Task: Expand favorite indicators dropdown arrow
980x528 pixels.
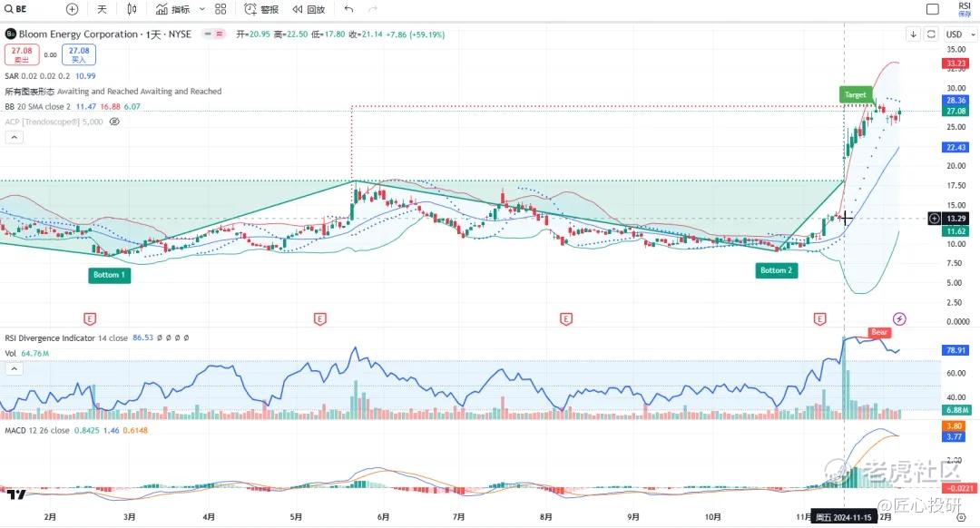Action: [x=201, y=9]
